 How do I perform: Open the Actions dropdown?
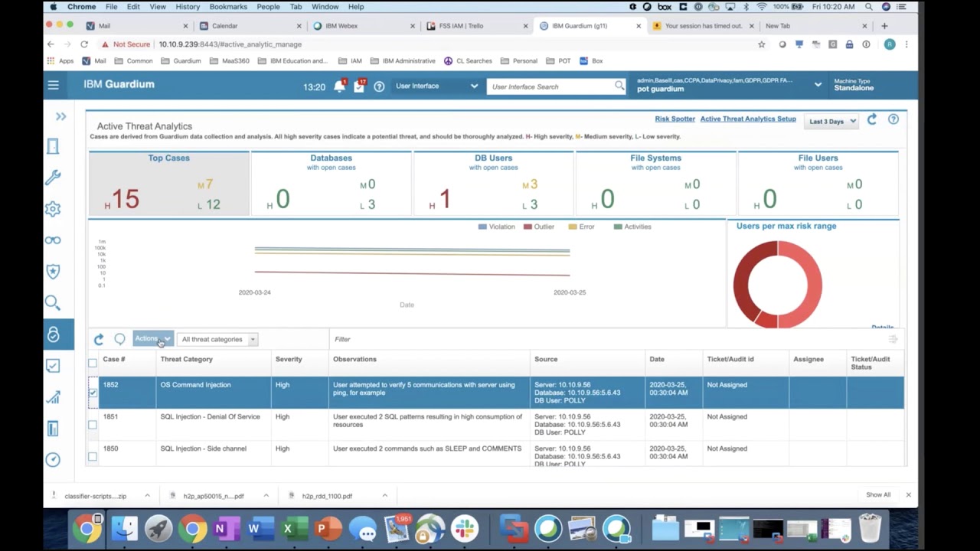point(153,339)
